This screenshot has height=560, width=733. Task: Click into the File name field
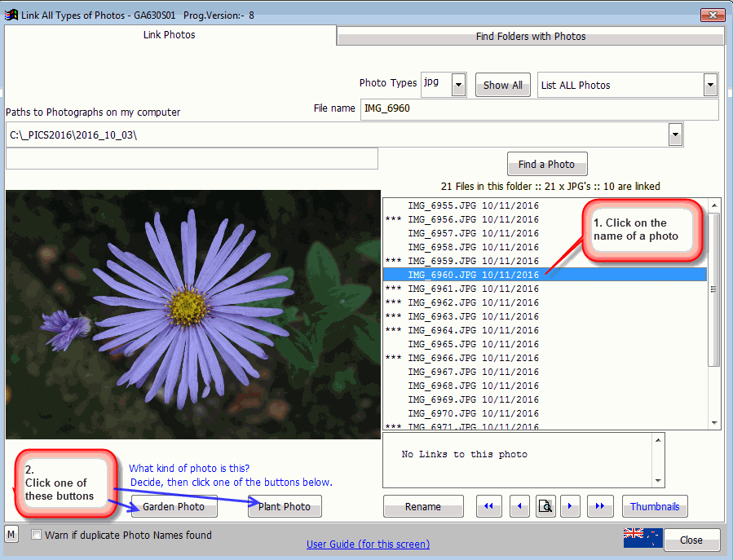tap(539, 109)
